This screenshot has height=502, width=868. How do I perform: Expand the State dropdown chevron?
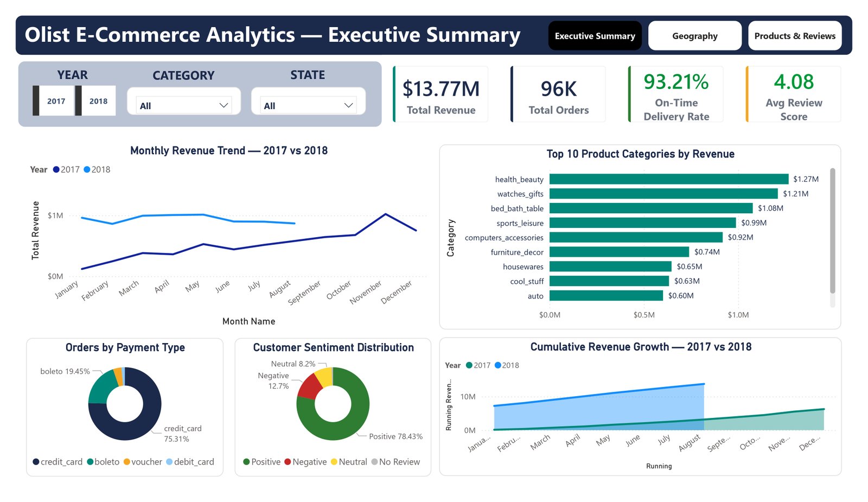(348, 105)
